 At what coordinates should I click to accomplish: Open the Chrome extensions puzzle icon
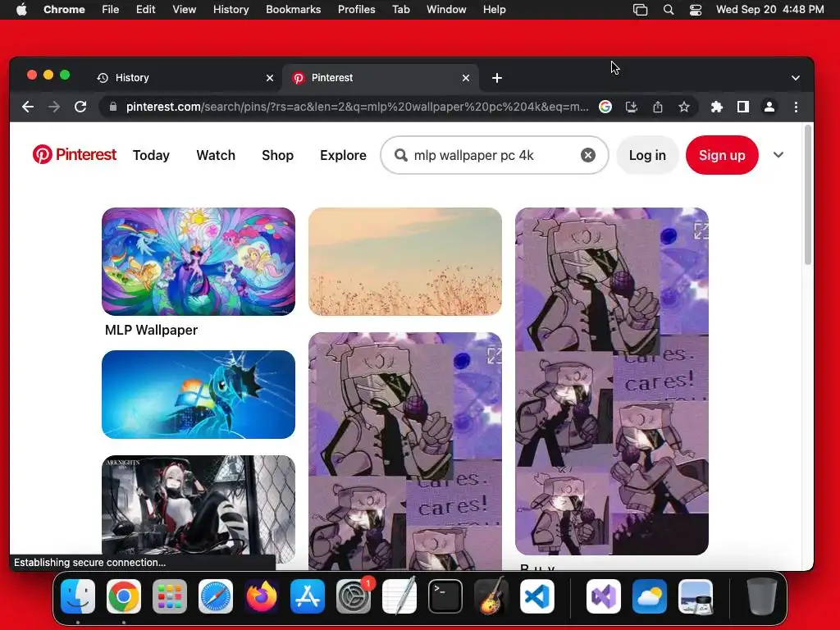point(717,107)
